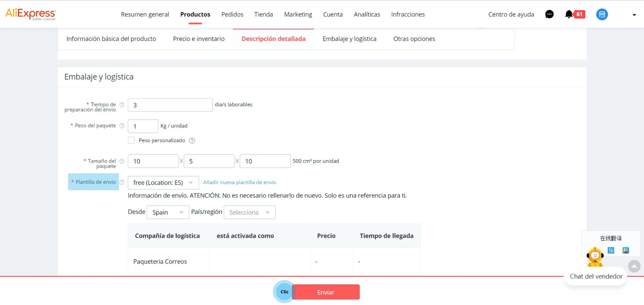The height and width of the screenshot is (305, 644).
Task: Click the blue store avatar icon
Action: coord(602,14)
